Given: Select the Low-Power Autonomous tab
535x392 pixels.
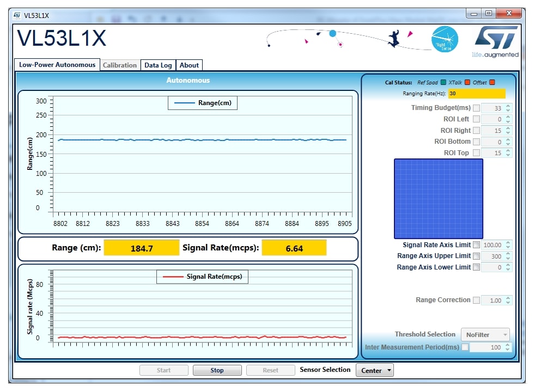Looking at the screenshot, I should (x=57, y=65).
